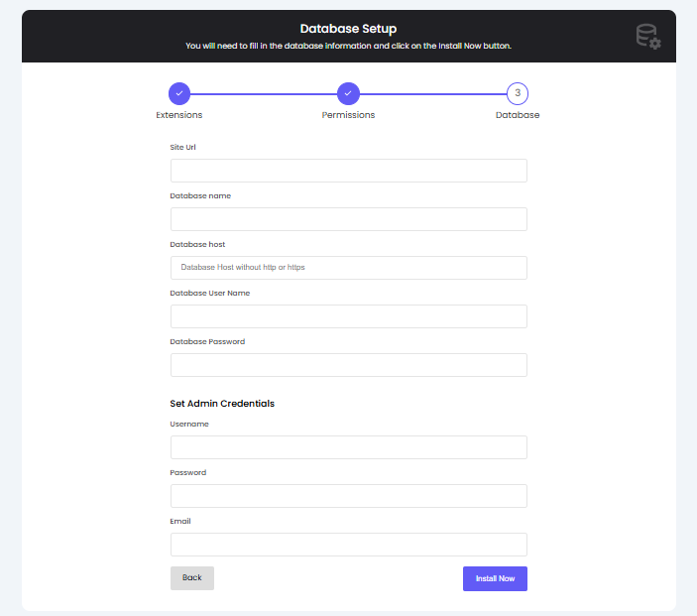
Task: Focus the admin Username input field
Action: click(348, 447)
